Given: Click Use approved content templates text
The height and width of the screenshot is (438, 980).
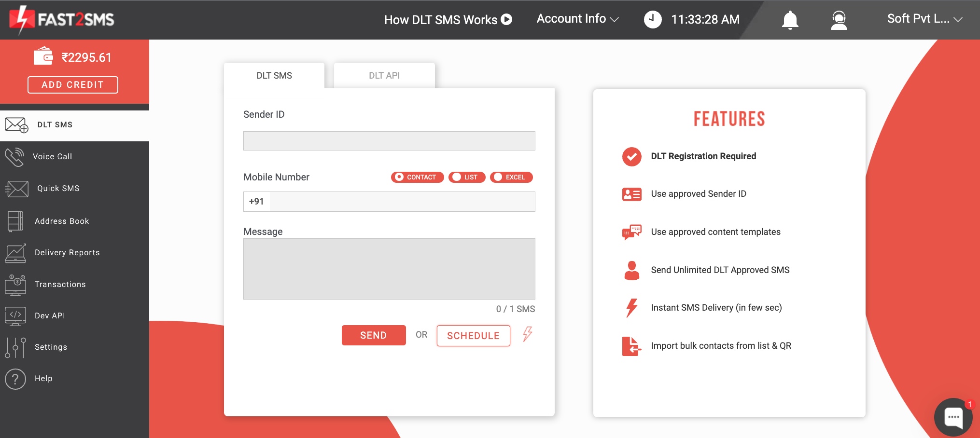Looking at the screenshot, I should 715,232.
